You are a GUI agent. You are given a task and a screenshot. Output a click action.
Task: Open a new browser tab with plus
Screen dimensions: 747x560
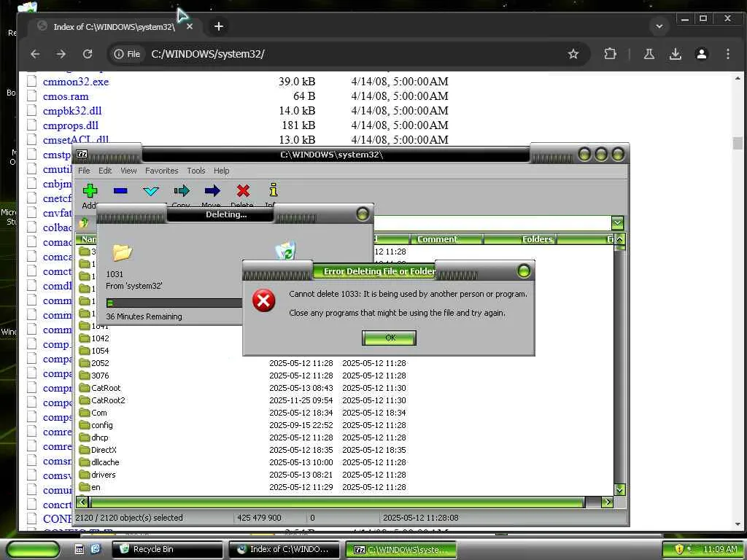219,26
